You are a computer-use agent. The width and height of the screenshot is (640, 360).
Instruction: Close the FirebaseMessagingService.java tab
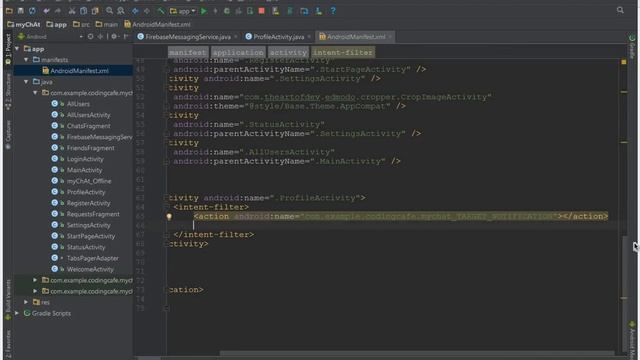point(236,37)
